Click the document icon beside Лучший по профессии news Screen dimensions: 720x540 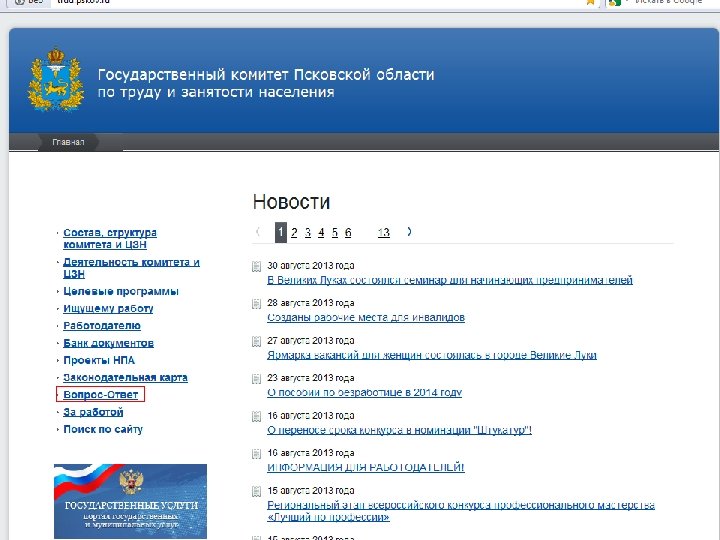(x=256, y=491)
